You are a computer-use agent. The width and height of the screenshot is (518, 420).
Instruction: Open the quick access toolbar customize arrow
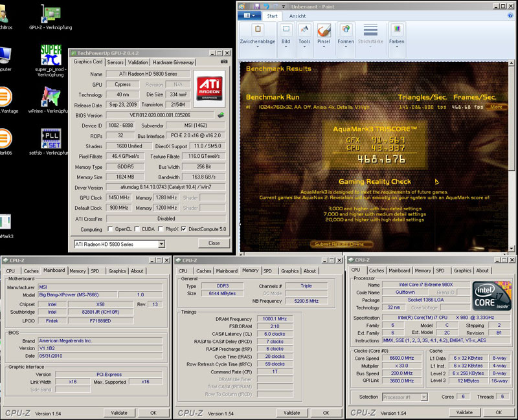[x=284, y=6]
